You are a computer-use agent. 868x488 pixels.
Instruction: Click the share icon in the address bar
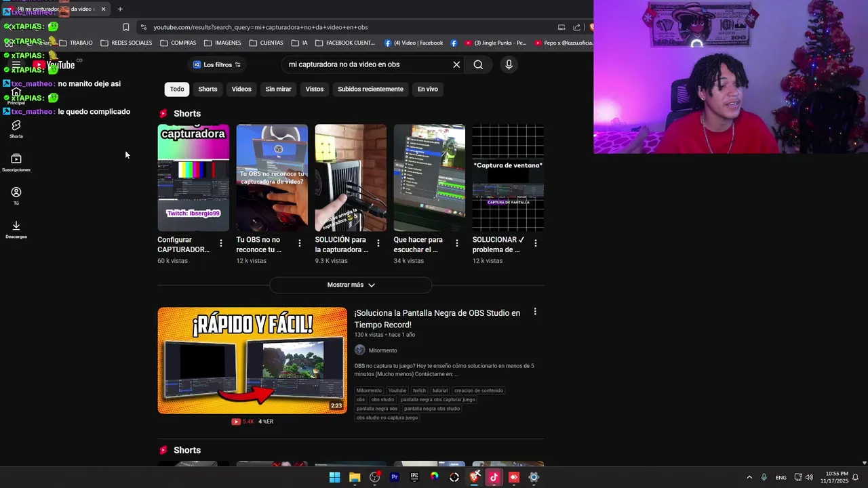point(576,27)
